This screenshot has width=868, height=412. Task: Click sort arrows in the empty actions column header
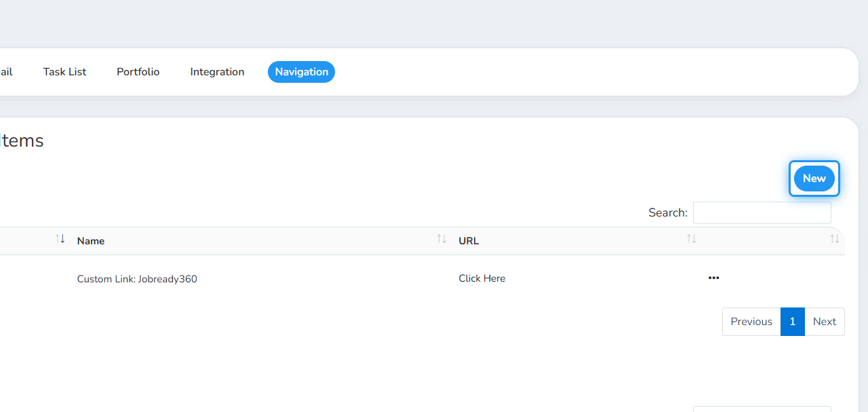pos(835,239)
